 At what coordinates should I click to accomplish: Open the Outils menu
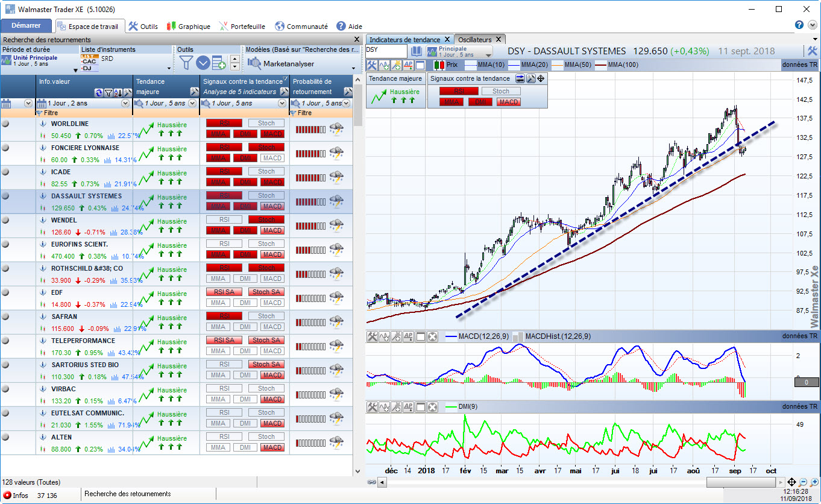tap(143, 26)
